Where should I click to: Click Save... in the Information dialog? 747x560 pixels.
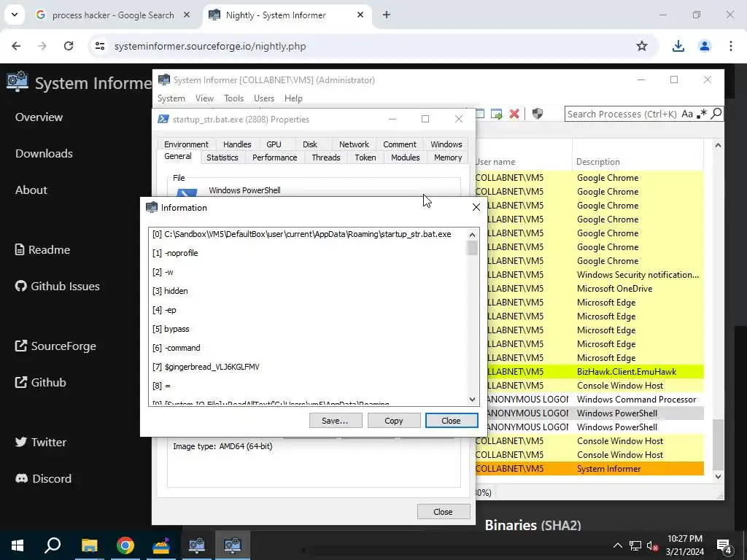[336, 421]
